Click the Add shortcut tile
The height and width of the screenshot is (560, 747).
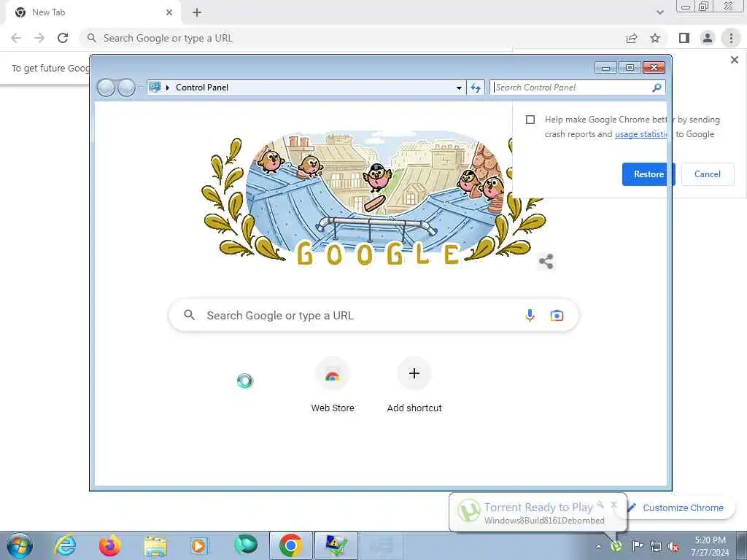[414, 385]
